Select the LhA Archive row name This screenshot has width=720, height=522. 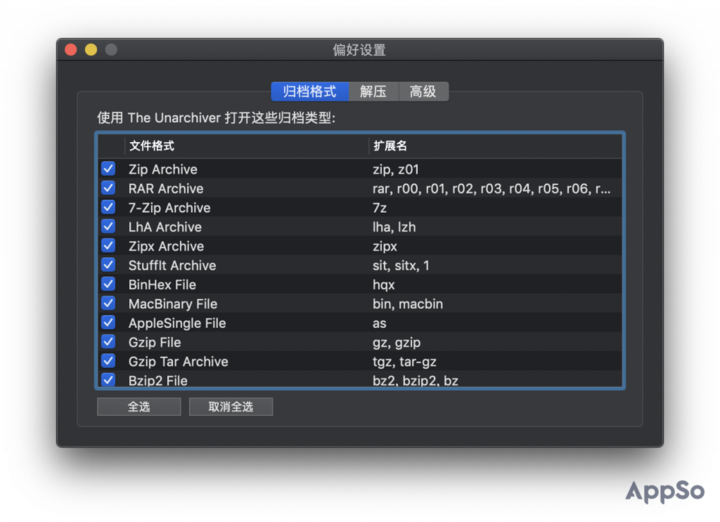(165, 227)
